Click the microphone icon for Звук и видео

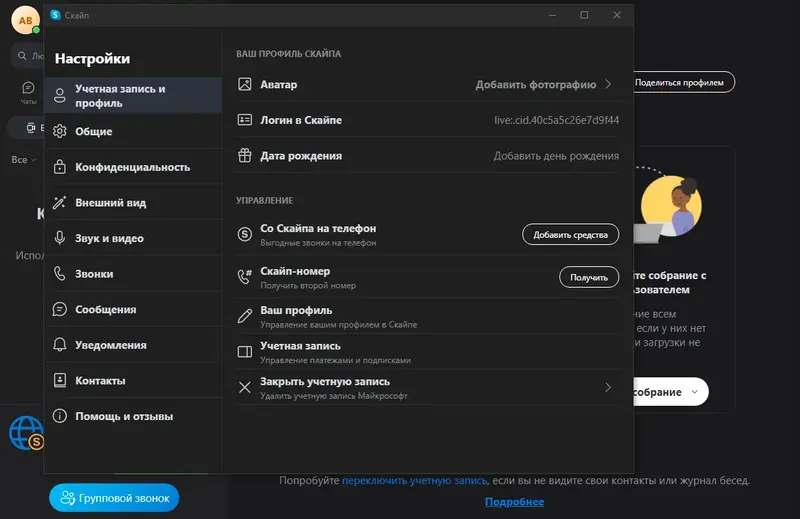click(x=60, y=238)
